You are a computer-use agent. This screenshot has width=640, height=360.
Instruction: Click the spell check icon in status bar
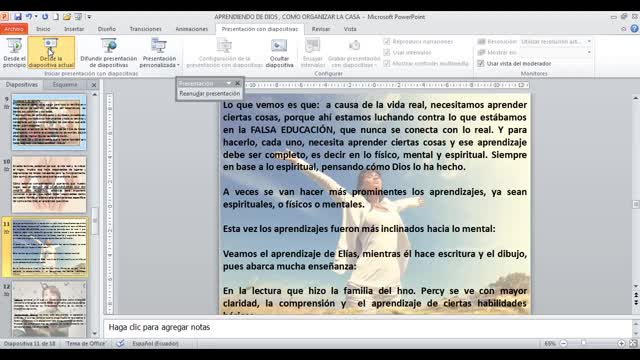click(120, 344)
